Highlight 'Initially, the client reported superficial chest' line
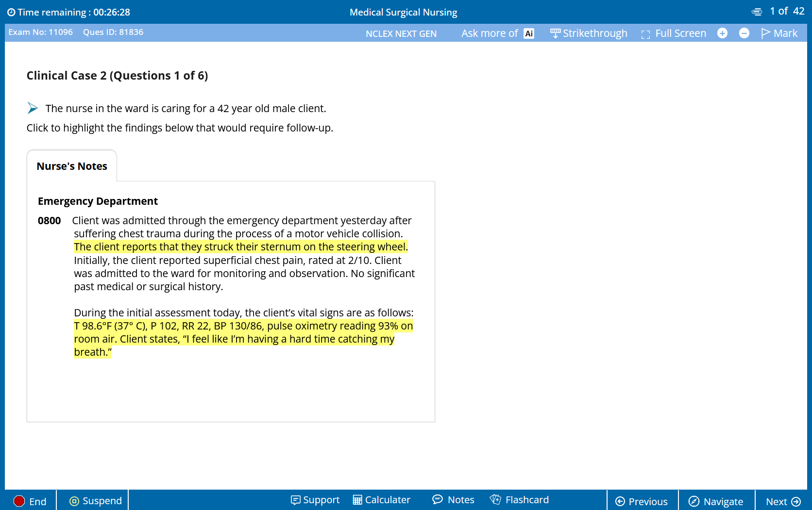 pos(237,261)
